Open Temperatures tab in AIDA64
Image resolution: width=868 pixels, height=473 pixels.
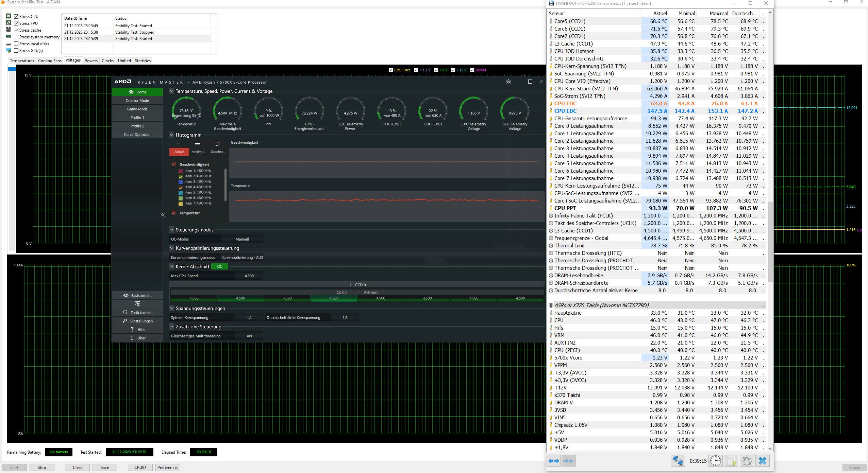(22, 60)
